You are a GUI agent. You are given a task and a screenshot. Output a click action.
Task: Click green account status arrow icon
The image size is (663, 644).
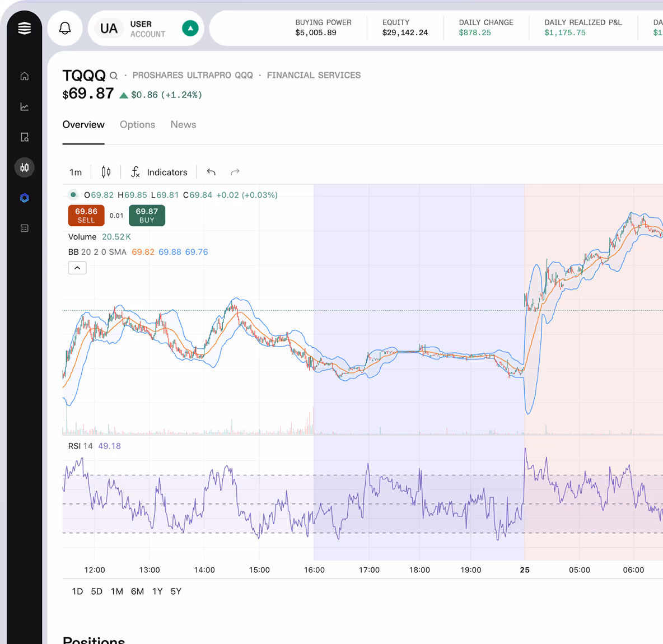click(x=190, y=29)
